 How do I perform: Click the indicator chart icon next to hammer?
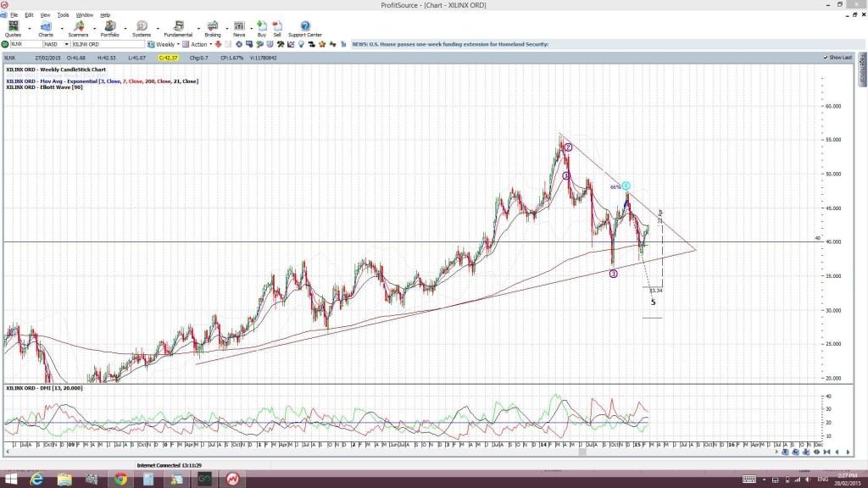coord(291,44)
